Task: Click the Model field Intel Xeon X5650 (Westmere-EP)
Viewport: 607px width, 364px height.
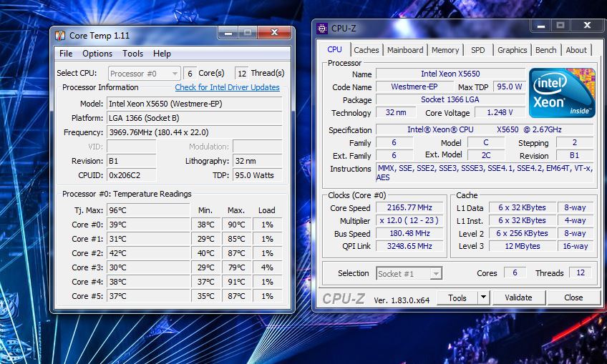Action: coord(194,104)
